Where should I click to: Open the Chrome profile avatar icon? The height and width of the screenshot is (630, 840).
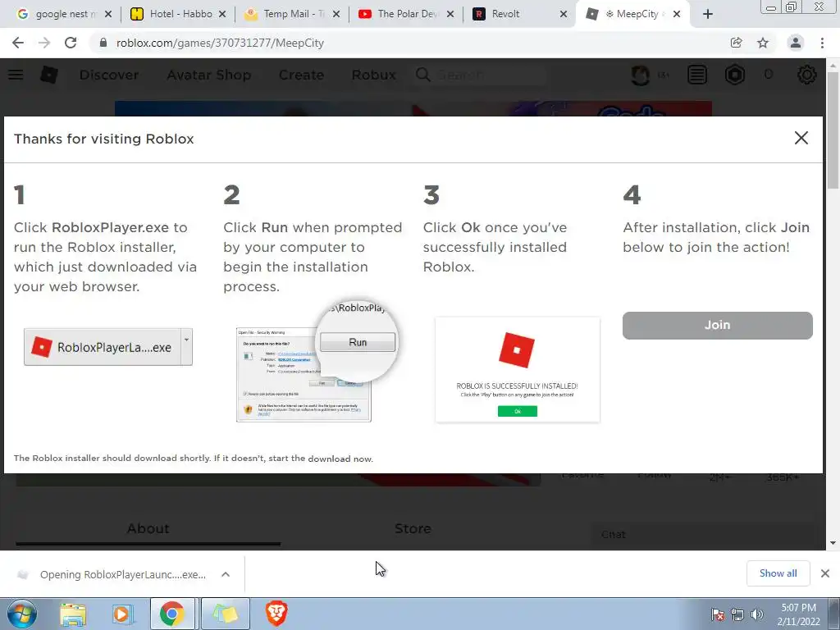[x=796, y=43]
